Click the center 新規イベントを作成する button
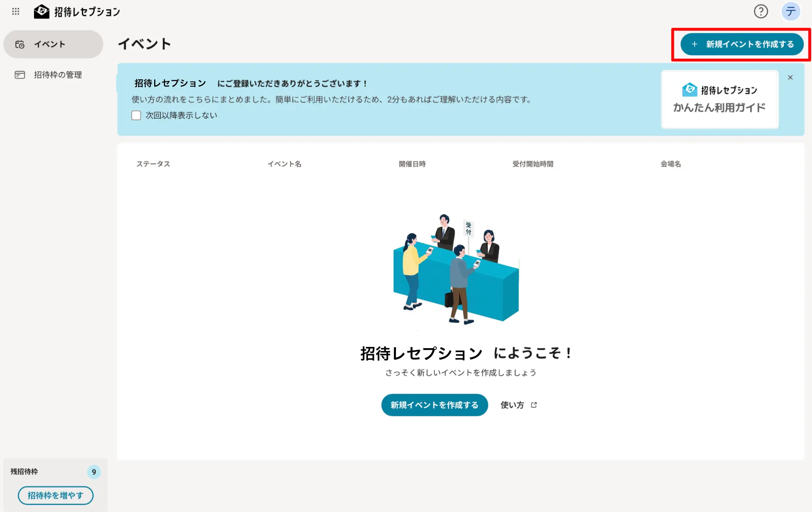 coord(434,405)
